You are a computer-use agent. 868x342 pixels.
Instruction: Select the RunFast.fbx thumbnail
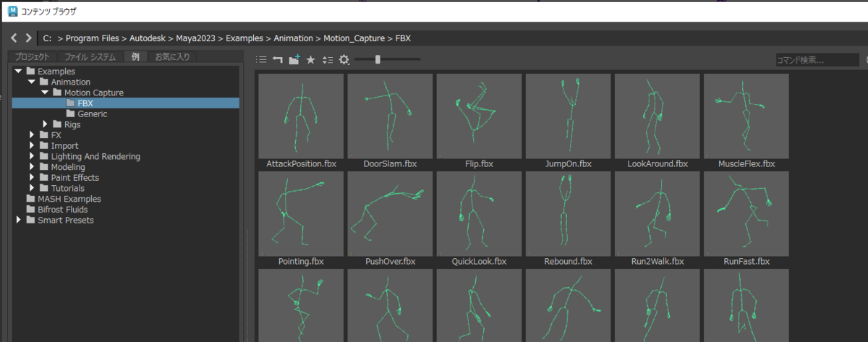[746, 213]
